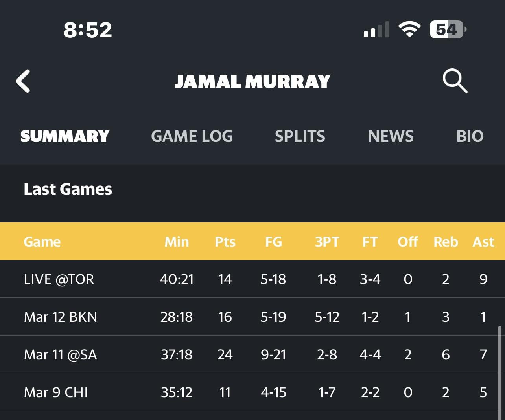Image resolution: width=505 pixels, height=420 pixels.
Task: Open the Game Log tab
Action: point(192,136)
